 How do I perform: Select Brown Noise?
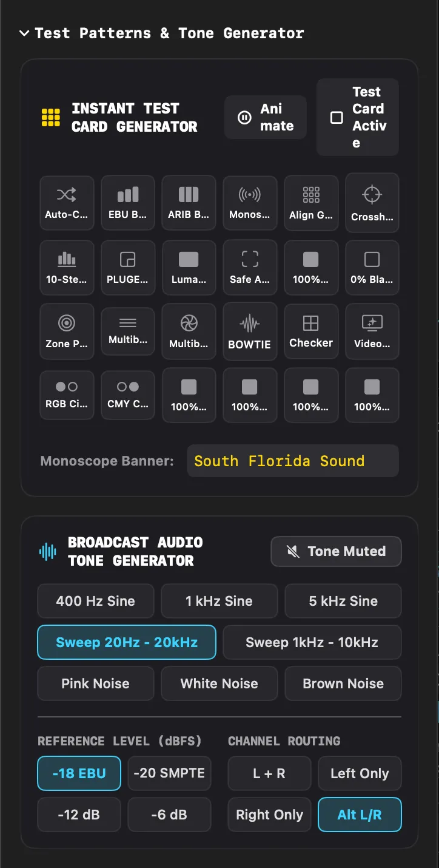pyautogui.click(x=343, y=683)
